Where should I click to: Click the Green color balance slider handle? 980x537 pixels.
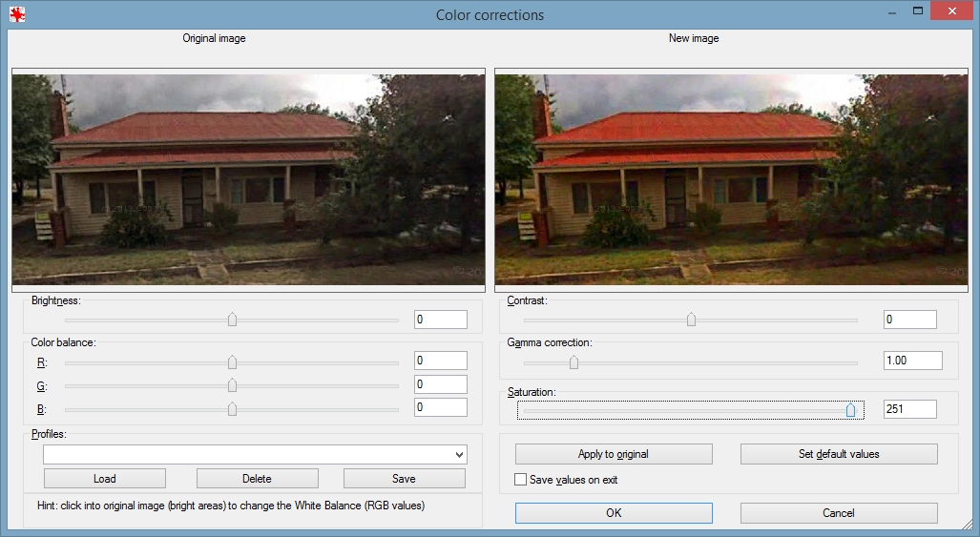coord(232,385)
